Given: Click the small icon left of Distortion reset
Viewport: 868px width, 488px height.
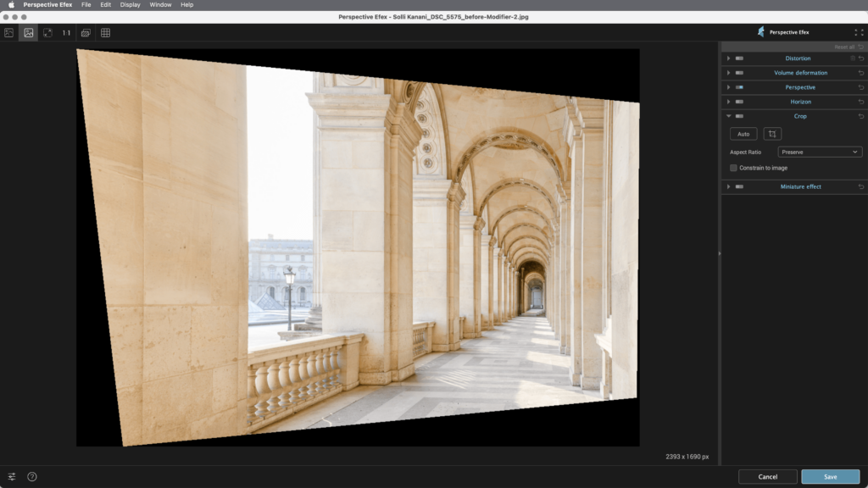Looking at the screenshot, I should pos(853,58).
